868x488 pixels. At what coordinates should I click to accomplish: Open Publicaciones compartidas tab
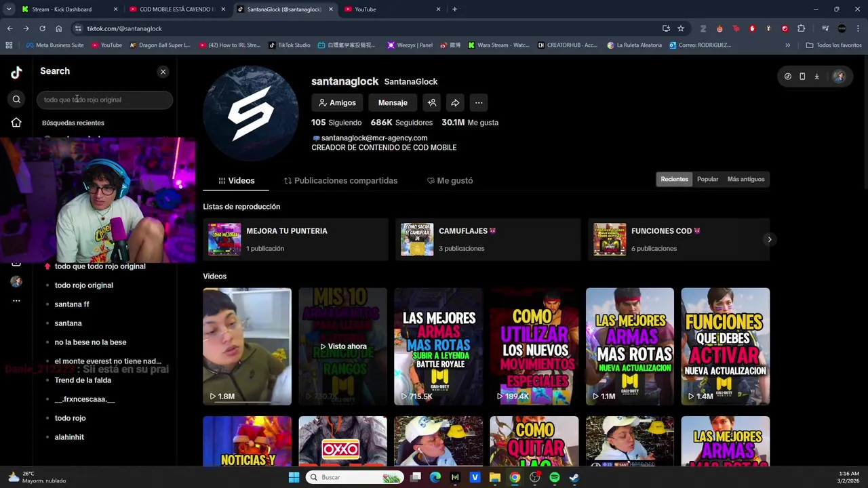click(x=340, y=180)
